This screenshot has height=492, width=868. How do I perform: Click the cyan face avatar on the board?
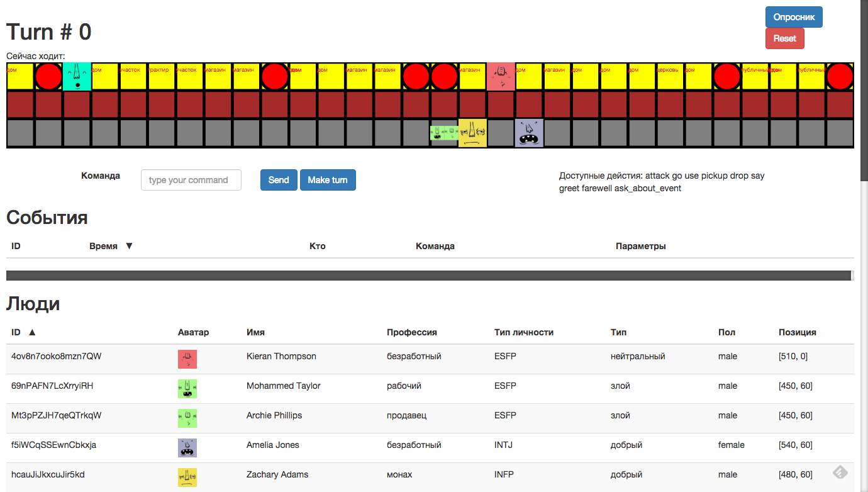pyautogui.click(x=77, y=76)
